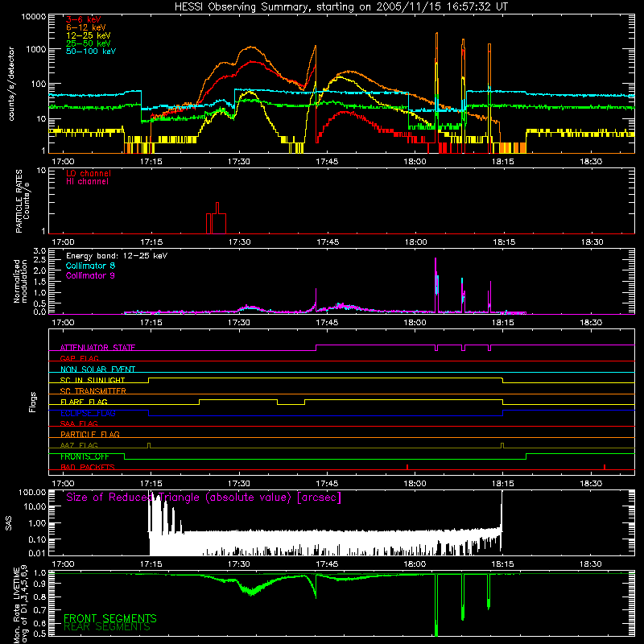Select the 6-12 keV legend label
This screenshot has height=644, width=644.
[x=86, y=27]
